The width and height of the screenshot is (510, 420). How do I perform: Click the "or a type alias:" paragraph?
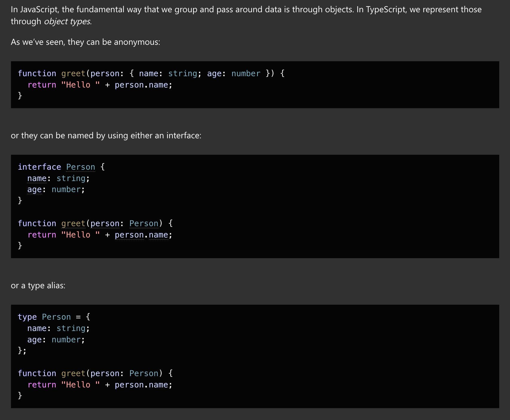tap(38, 286)
